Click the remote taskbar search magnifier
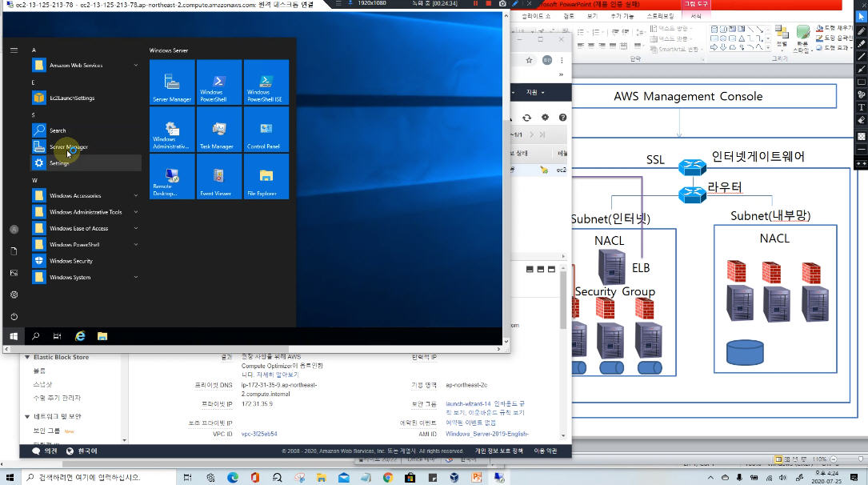 point(35,336)
